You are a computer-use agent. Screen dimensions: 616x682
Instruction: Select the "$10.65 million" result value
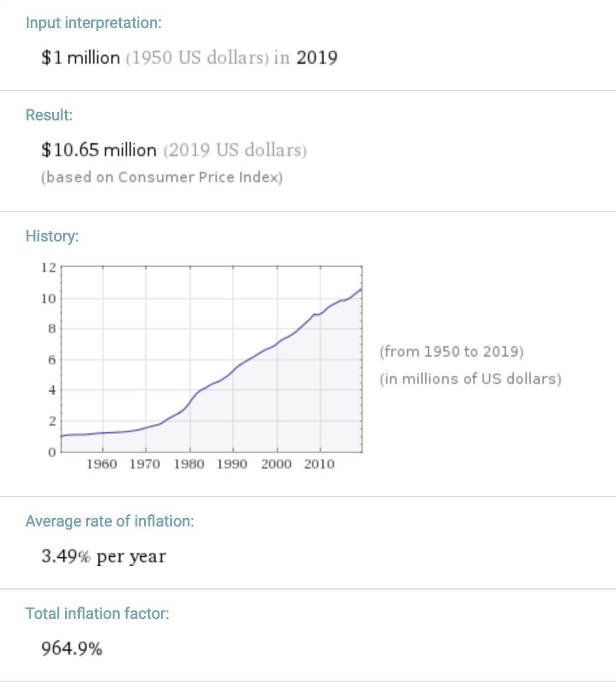click(98, 150)
